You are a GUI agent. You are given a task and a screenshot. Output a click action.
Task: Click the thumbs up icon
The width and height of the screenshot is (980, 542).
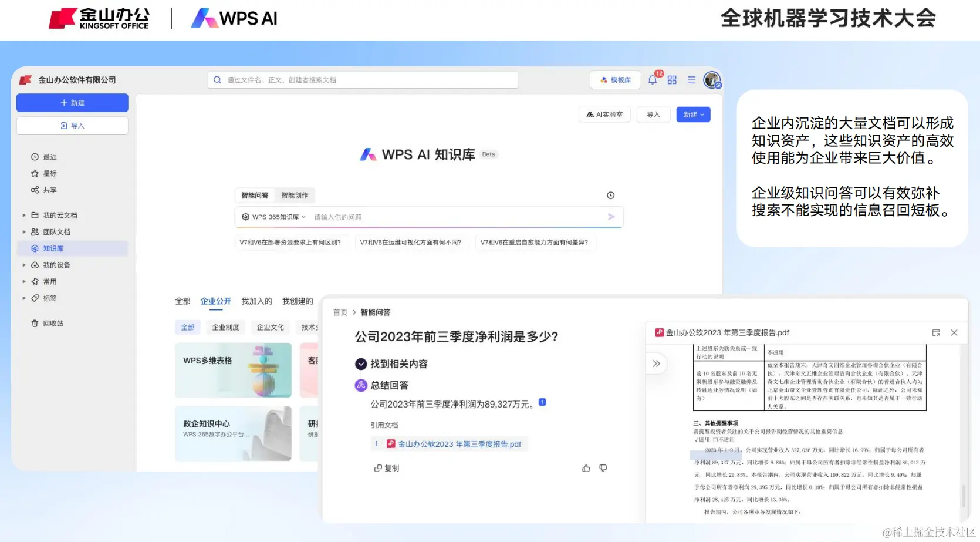point(586,468)
